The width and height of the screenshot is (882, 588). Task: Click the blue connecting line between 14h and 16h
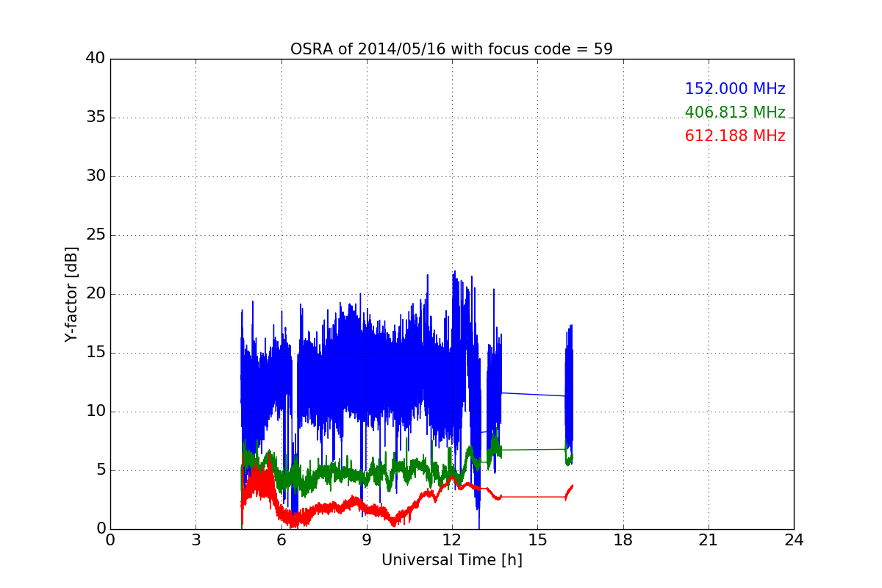click(534, 394)
